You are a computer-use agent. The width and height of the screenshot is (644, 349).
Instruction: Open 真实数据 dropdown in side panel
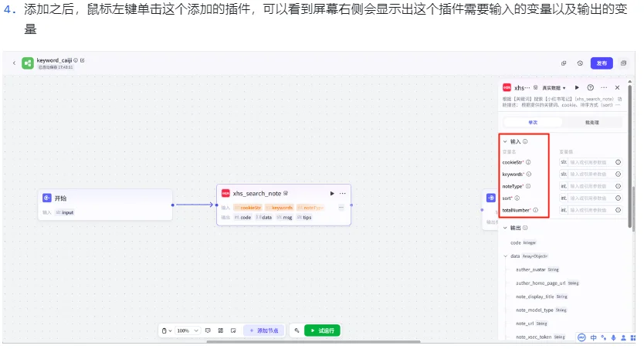pyautogui.click(x=554, y=88)
